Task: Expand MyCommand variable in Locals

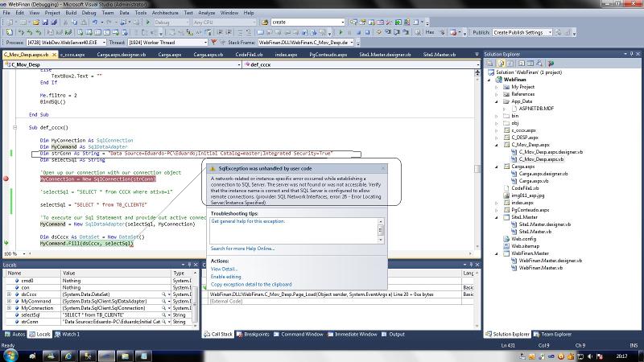Action: click(9, 301)
